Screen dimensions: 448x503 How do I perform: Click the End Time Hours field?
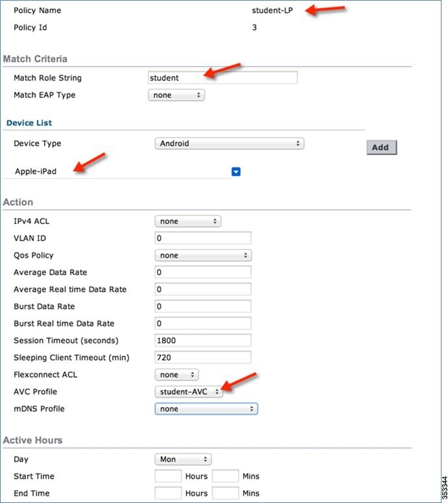(168, 493)
